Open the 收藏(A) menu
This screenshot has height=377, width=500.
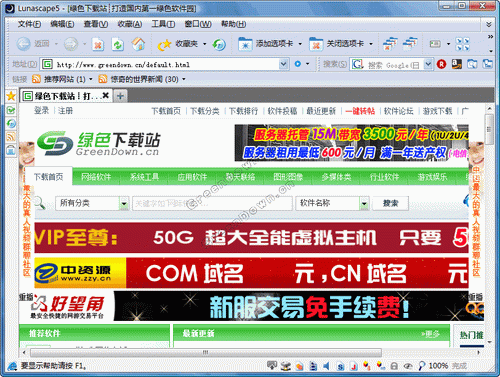tap(130, 24)
